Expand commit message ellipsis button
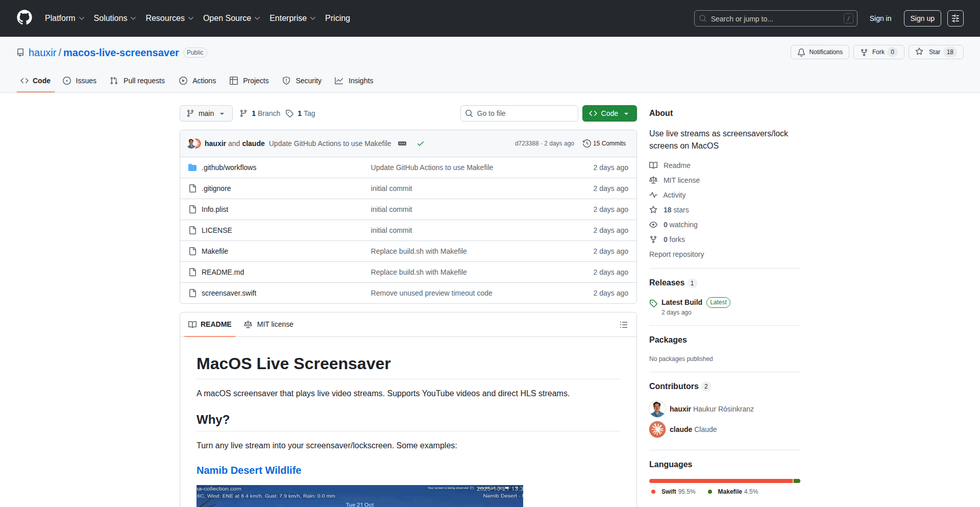This screenshot has height=507, width=980. click(402, 143)
